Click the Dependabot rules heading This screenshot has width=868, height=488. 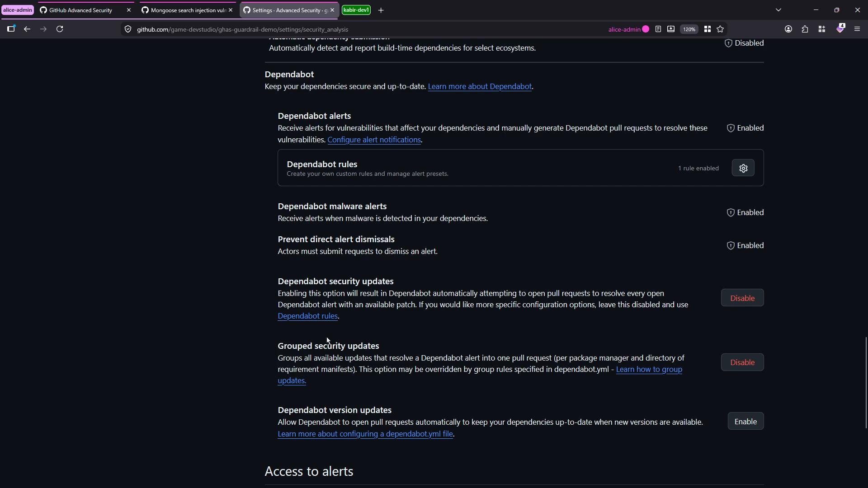[322, 164]
